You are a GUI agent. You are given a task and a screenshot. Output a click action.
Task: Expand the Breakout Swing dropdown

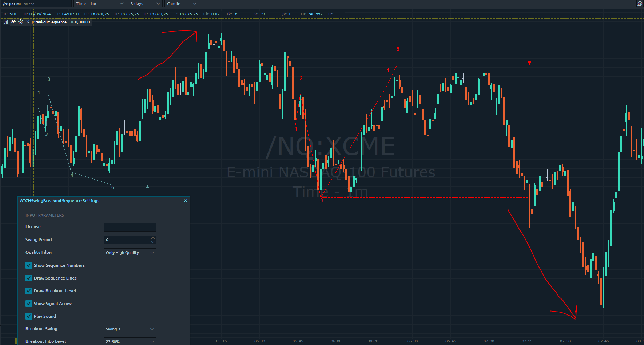tap(130, 329)
